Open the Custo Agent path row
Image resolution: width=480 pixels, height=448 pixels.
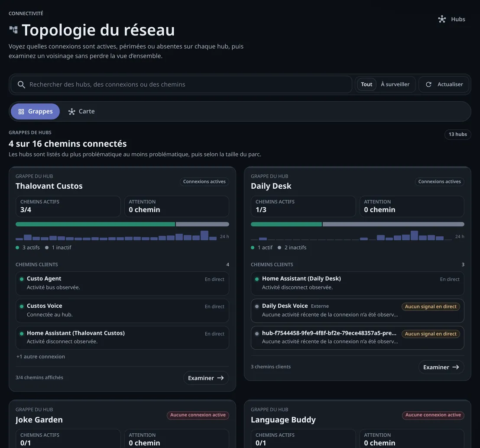click(122, 283)
